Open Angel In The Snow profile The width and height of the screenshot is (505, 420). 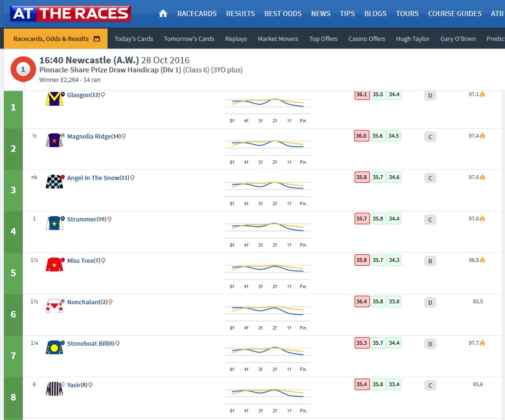(93, 178)
